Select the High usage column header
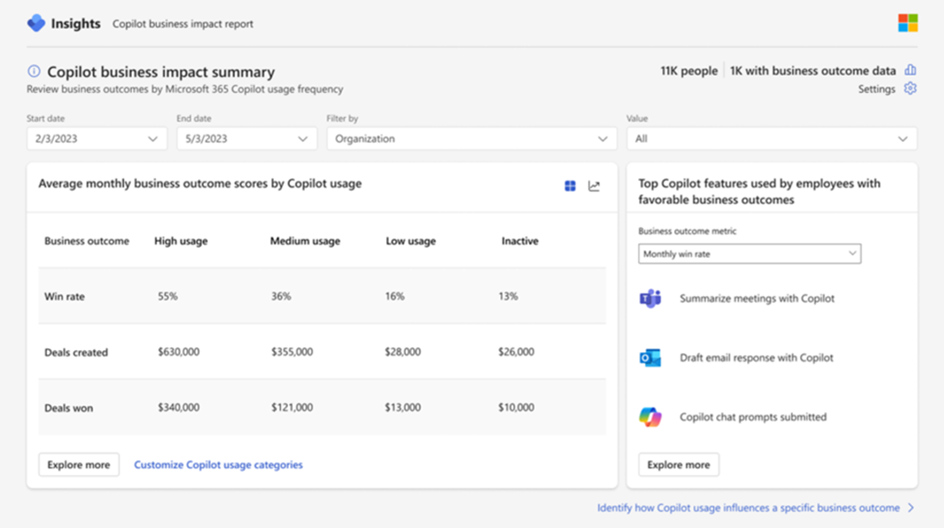 pos(181,241)
